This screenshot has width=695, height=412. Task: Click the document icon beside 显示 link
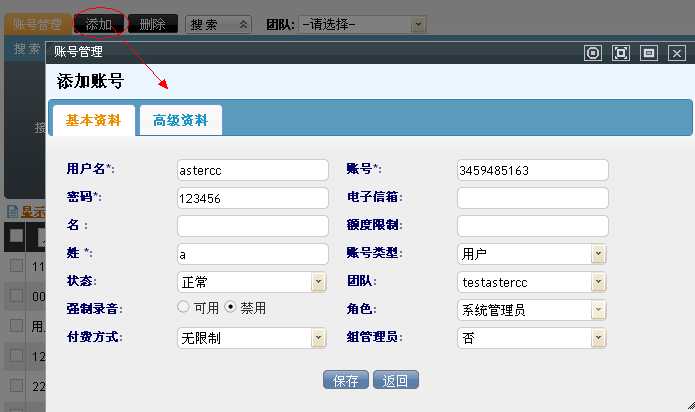13,212
